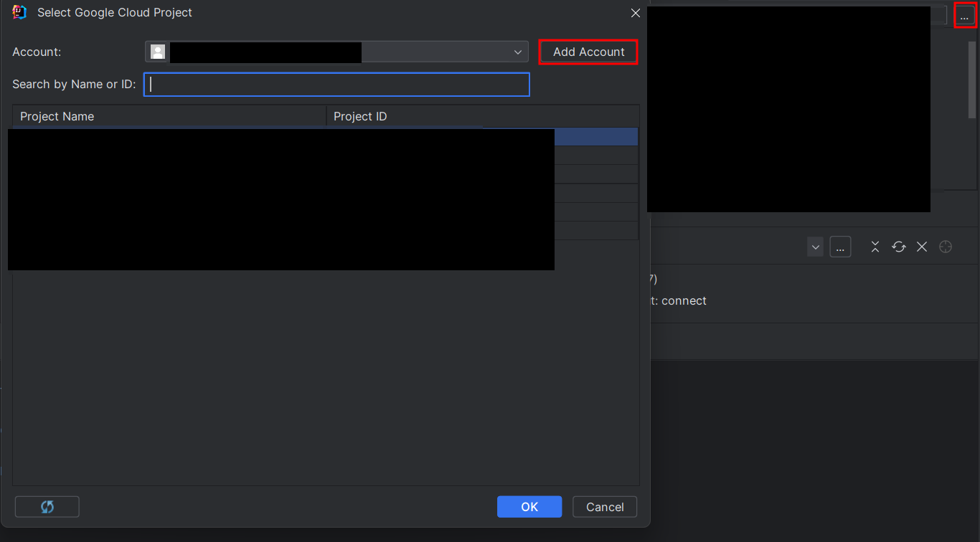Click the X remove icon in background panel
Viewport: 980px width, 542px height.
pyautogui.click(x=922, y=247)
